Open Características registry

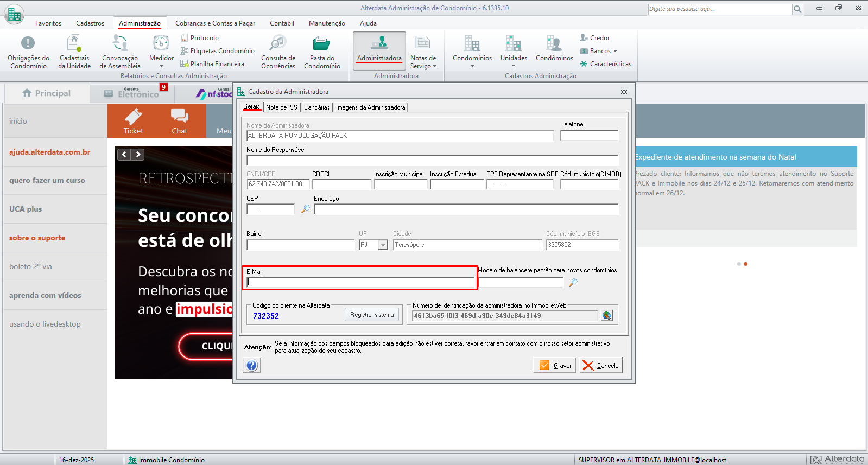606,64
